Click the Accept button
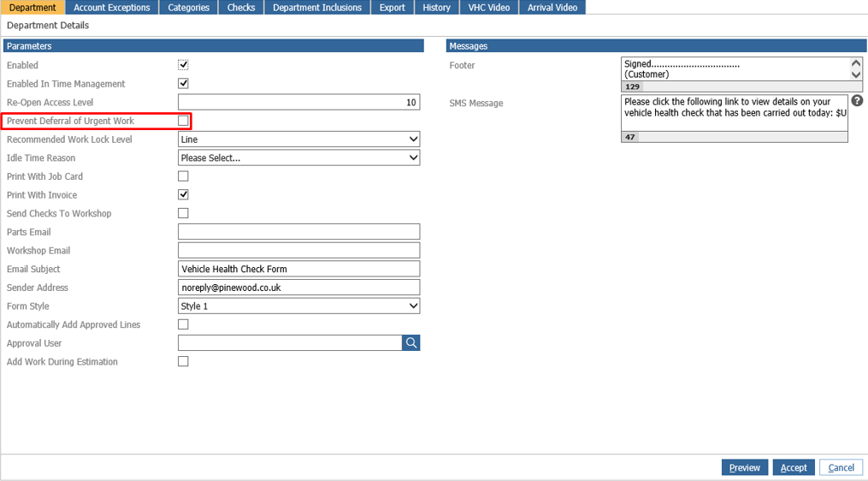This screenshot has width=868, height=481. point(793,467)
